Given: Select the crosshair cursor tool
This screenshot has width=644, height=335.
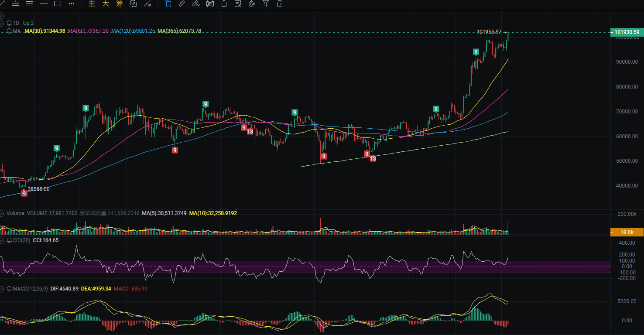Looking at the screenshot, I should 44,3.
